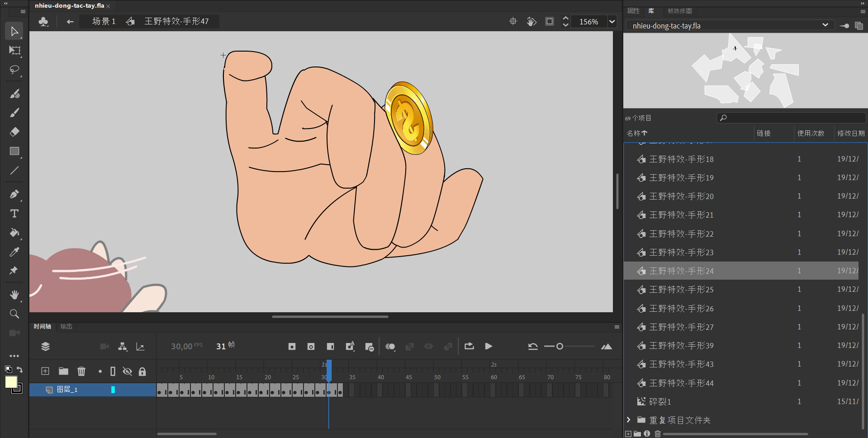Image resolution: width=868 pixels, height=438 pixels.
Task: Click the fill color swatch
Action: tap(11, 382)
